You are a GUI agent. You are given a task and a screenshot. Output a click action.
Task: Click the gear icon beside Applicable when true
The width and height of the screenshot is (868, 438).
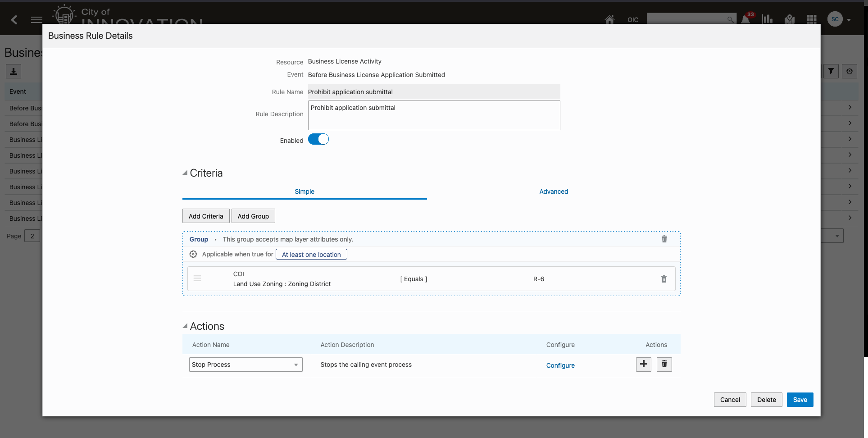click(x=193, y=254)
